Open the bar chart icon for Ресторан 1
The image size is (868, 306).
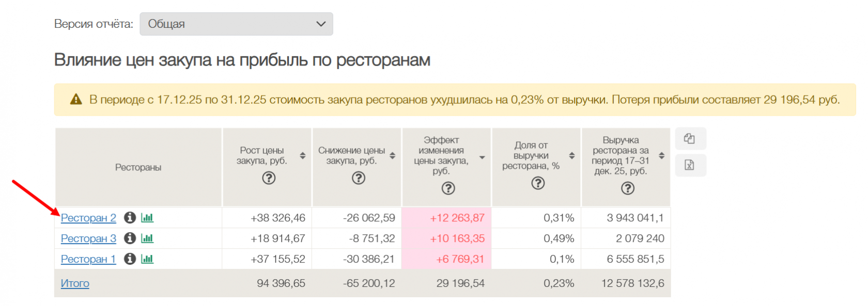coord(147,259)
